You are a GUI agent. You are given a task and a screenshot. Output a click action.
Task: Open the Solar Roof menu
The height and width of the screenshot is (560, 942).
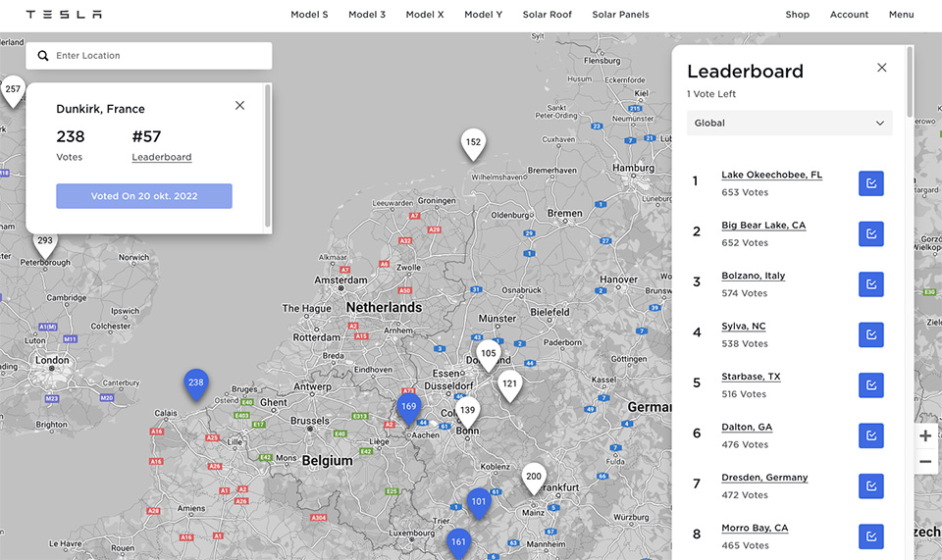548,15
